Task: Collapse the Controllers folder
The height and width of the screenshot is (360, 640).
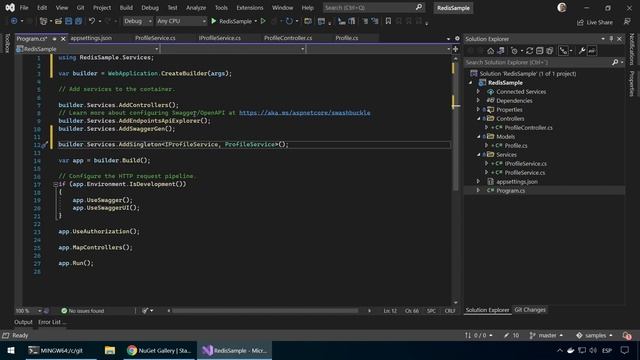Action: (x=479, y=119)
